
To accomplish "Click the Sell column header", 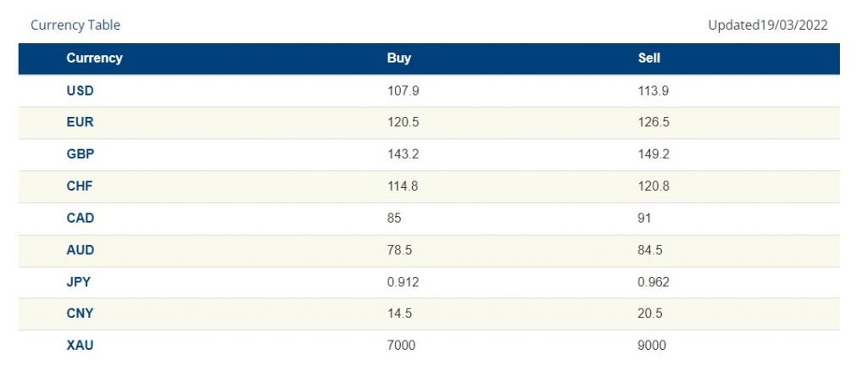I will click(648, 58).
